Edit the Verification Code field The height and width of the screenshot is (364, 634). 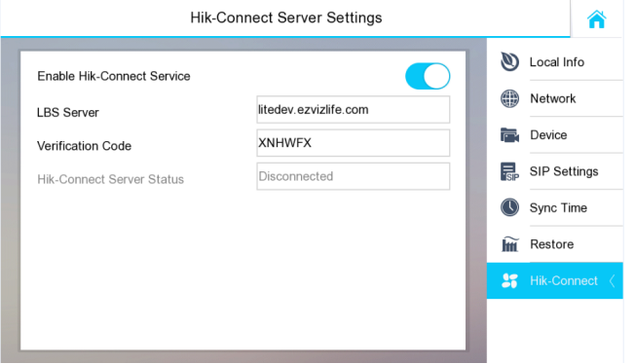point(353,143)
